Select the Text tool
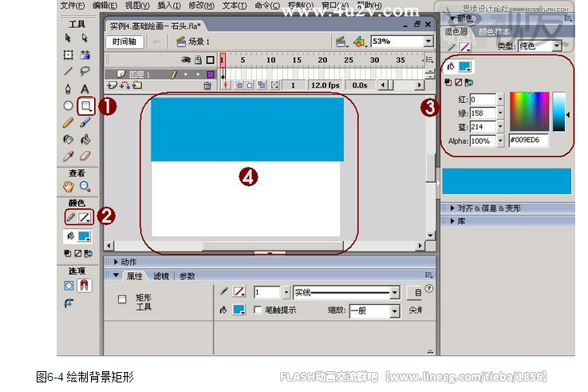588x392 pixels. click(85, 89)
